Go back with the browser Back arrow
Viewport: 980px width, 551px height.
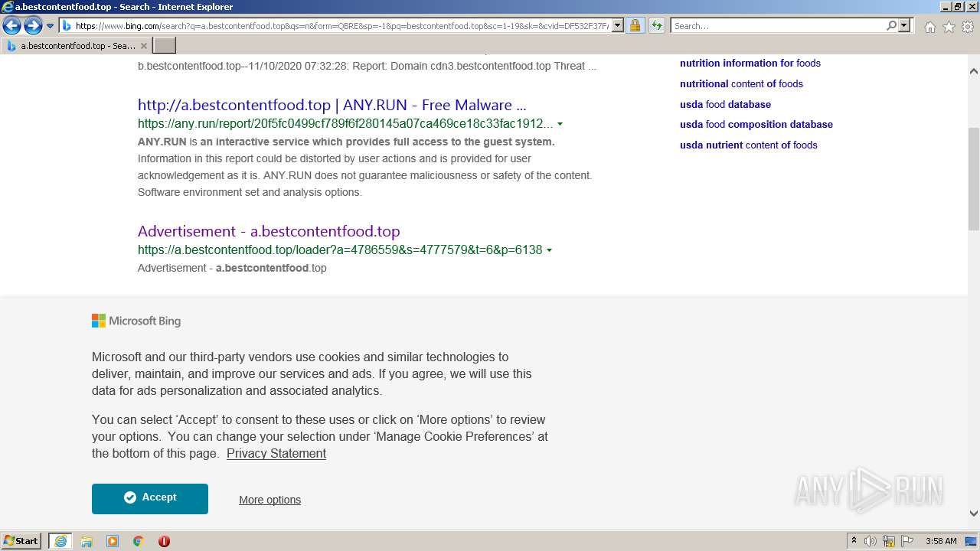point(11,26)
